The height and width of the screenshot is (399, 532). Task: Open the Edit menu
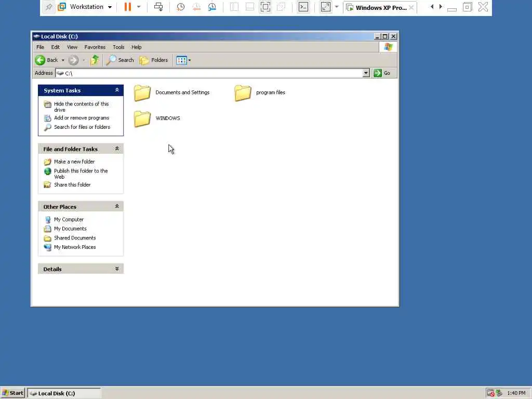(x=55, y=47)
